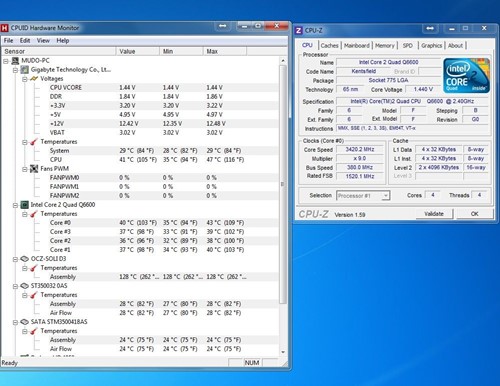Click the Core Speed 3420.2 MHz field
500x386 pixels.
pyautogui.click(x=360, y=150)
